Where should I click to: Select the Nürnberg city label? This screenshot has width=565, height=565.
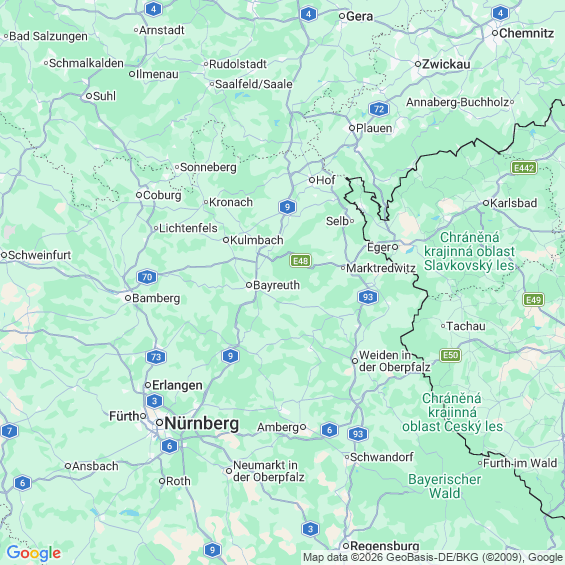(201, 423)
